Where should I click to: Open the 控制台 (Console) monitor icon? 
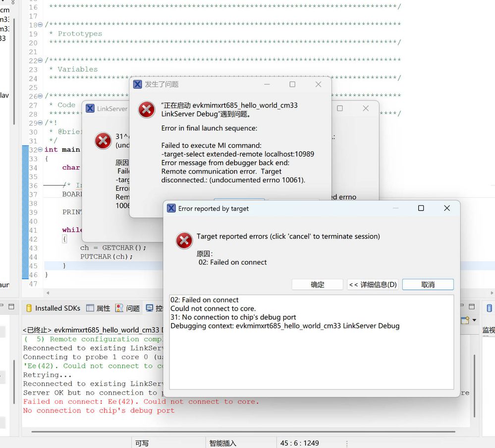coord(150,308)
